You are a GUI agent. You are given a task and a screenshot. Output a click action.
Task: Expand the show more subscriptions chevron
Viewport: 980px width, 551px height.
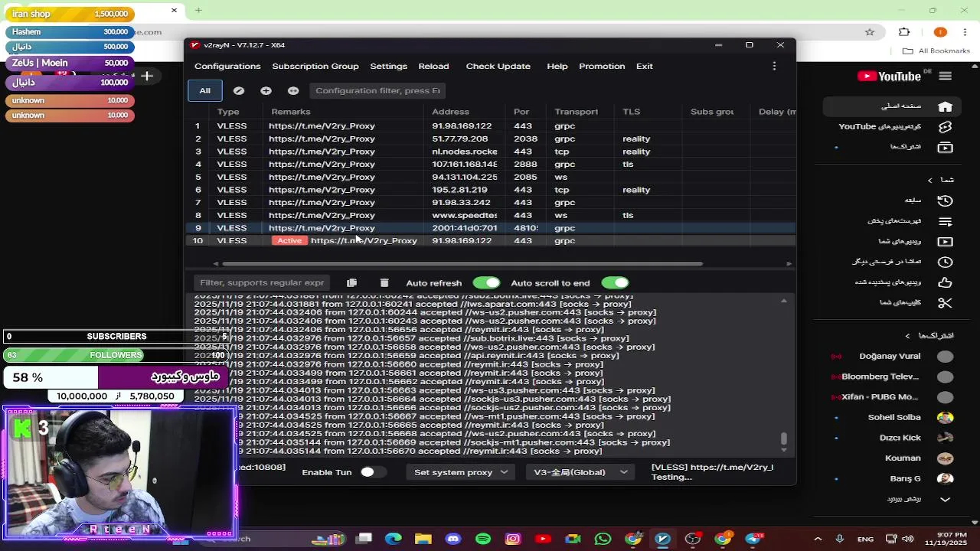(x=945, y=499)
